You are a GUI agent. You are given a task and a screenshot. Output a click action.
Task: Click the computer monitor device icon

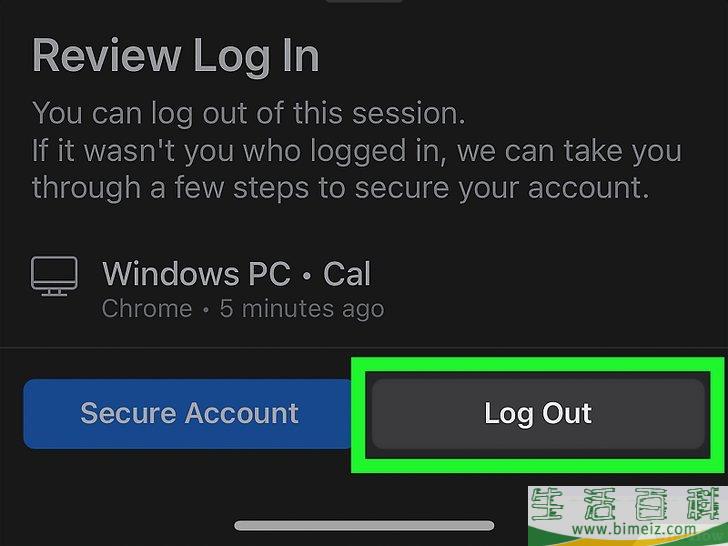tap(55, 276)
